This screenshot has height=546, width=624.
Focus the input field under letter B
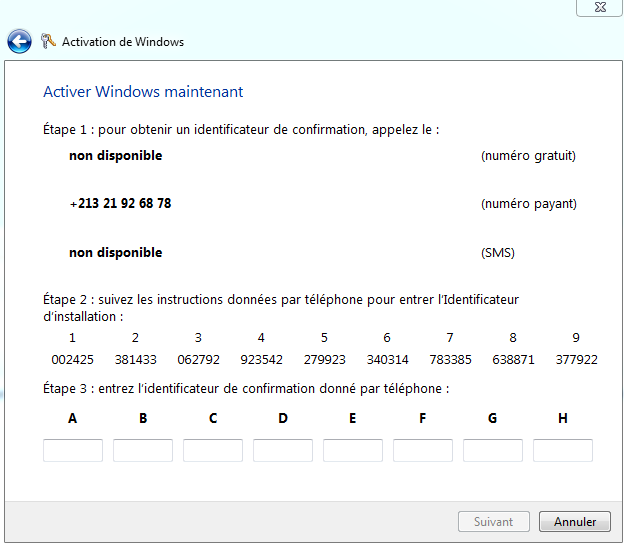click(x=143, y=450)
